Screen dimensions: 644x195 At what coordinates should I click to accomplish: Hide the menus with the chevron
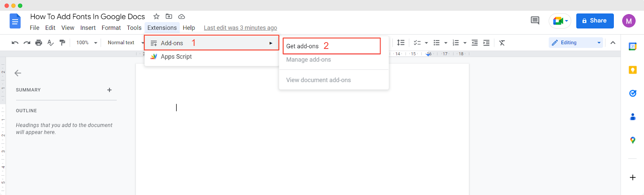click(x=613, y=43)
